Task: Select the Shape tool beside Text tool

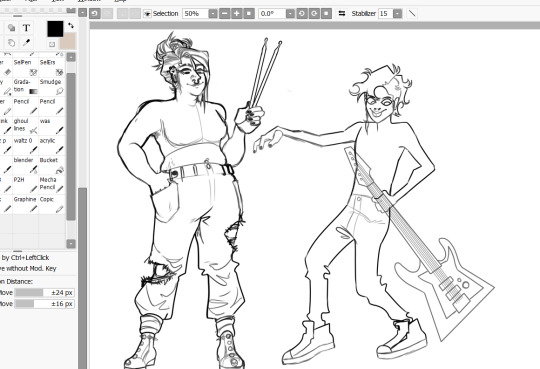Action: [11, 28]
